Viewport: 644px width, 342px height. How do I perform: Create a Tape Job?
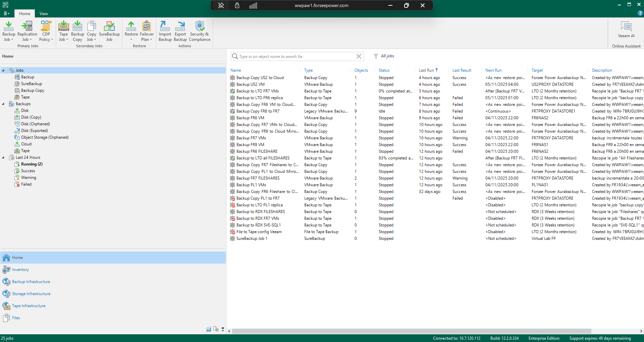[63, 30]
